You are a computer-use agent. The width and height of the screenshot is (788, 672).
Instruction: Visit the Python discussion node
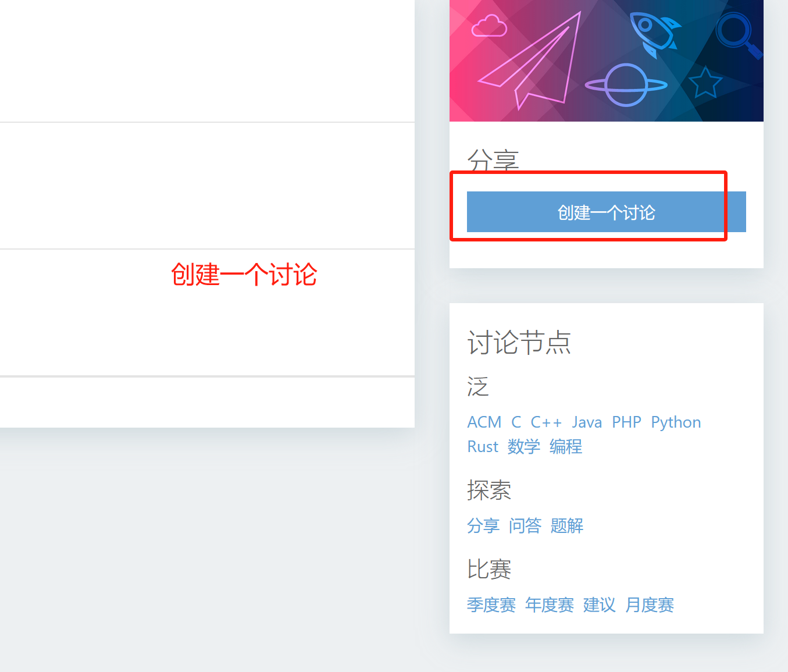point(676,422)
